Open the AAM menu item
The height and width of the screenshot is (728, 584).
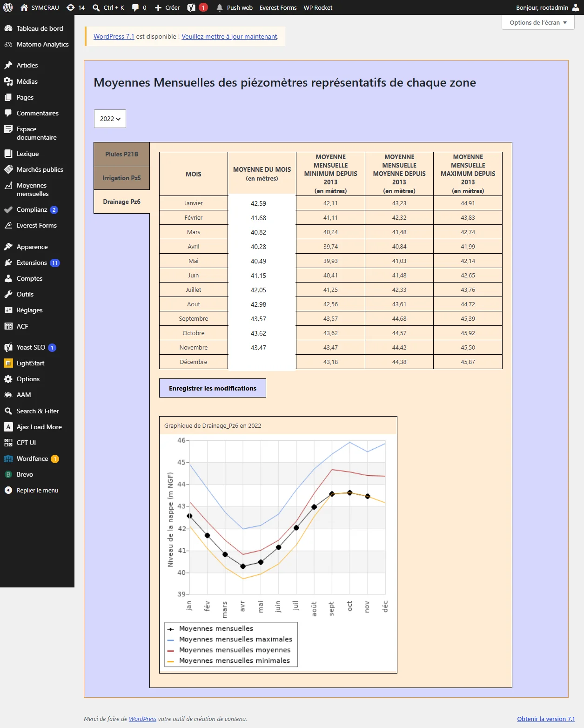(x=37, y=395)
